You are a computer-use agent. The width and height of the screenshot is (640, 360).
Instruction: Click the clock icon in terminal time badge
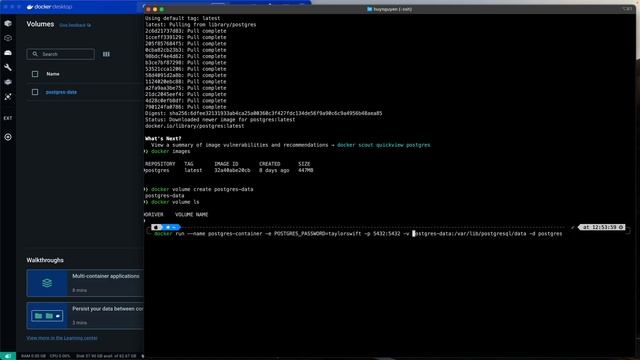coord(621,227)
